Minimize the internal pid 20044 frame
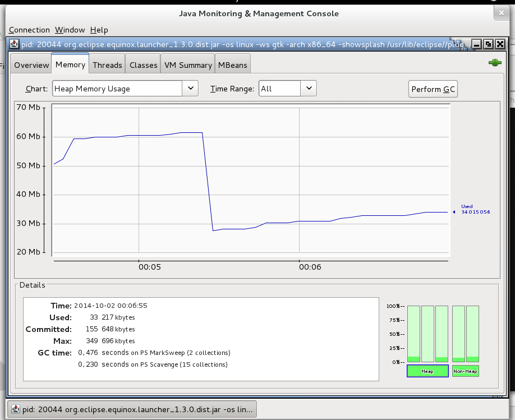This screenshot has width=515, height=420. [x=476, y=44]
